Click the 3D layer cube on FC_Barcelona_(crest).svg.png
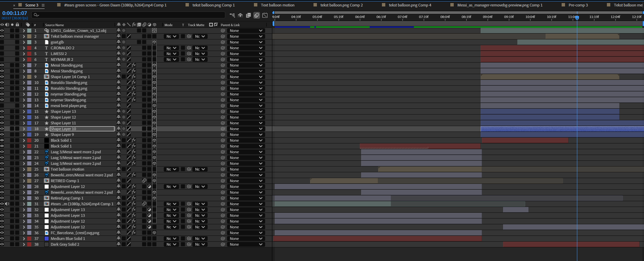Image resolution: width=644 pixels, height=261 pixels. (154, 233)
